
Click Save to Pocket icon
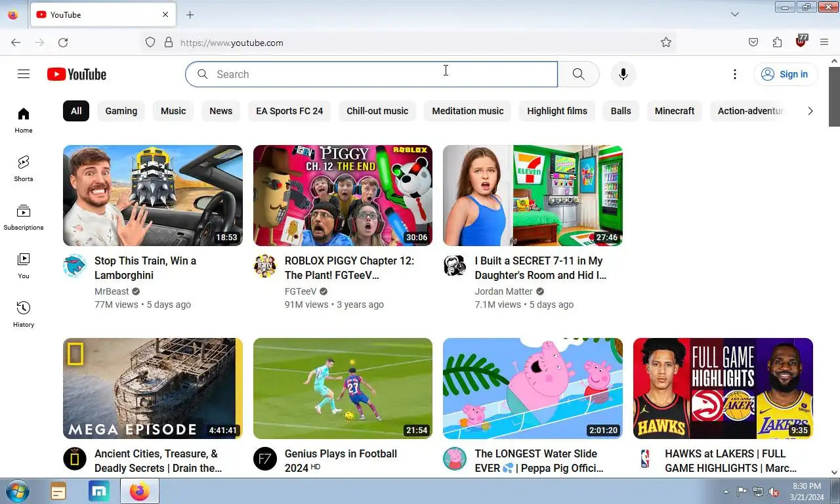(753, 43)
